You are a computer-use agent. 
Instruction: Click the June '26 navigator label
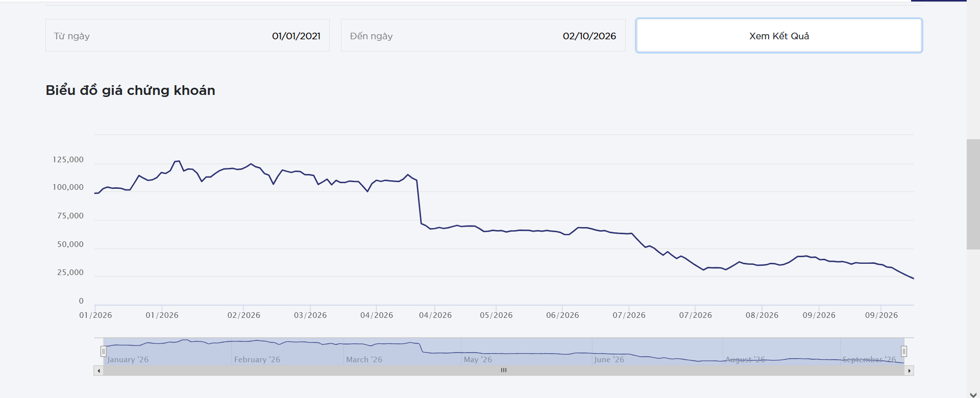tap(609, 360)
